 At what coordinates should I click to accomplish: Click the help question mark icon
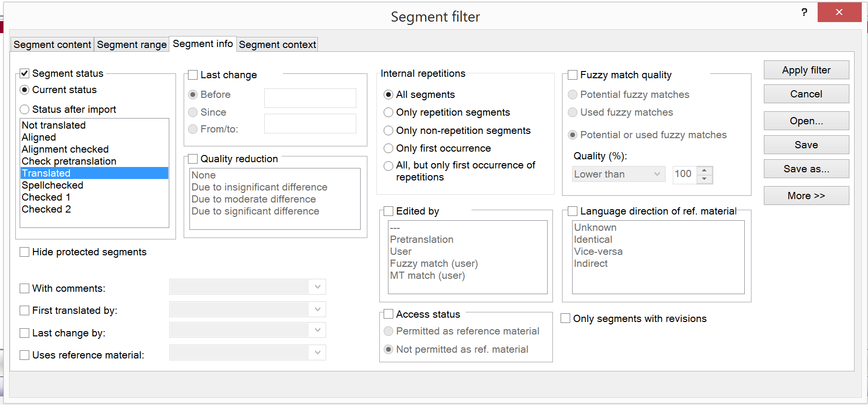(x=804, y=12)
